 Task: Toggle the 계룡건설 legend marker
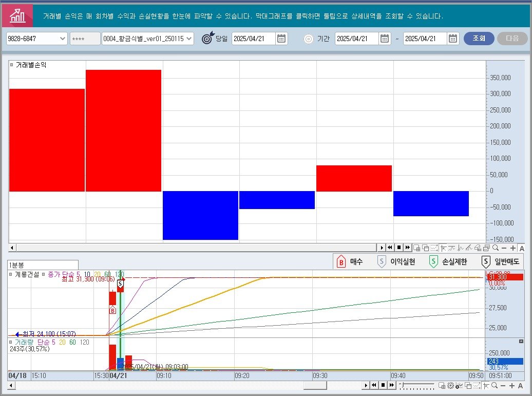[10, 274]
